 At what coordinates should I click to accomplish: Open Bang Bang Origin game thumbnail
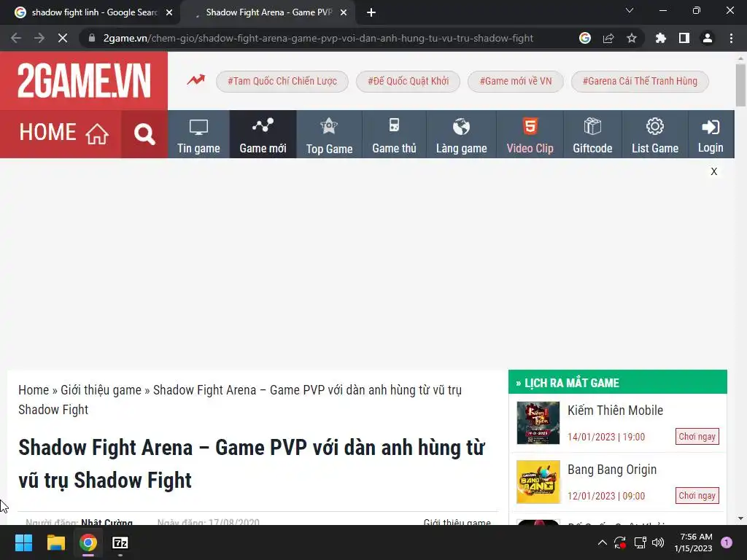point(538,482)
